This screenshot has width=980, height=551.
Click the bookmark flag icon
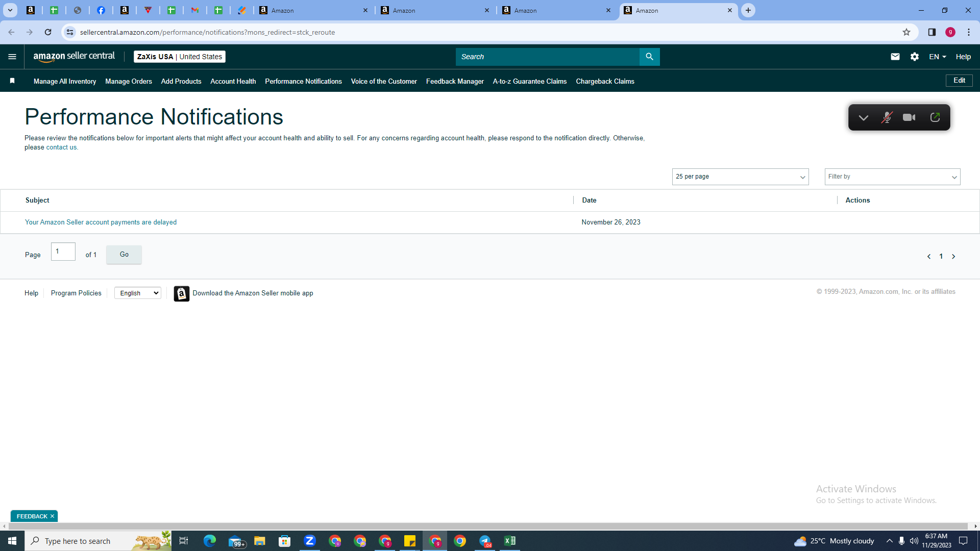click(x=12, y=81)
